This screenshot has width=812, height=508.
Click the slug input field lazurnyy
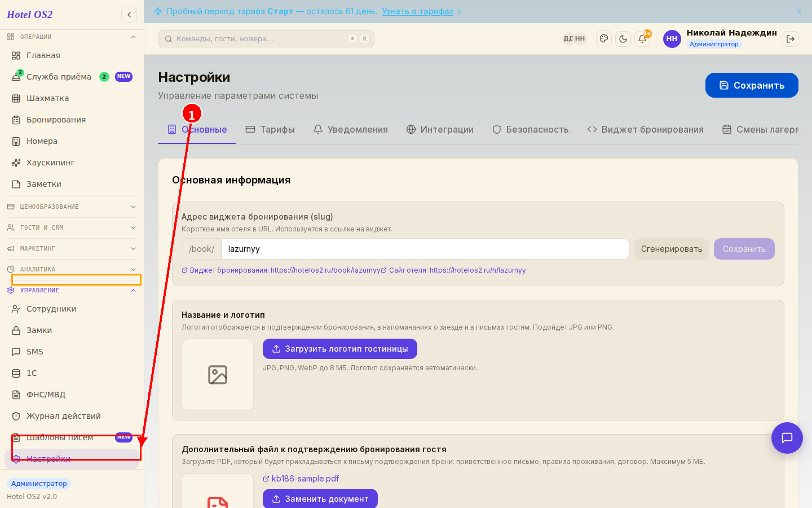tap(425, 249)
